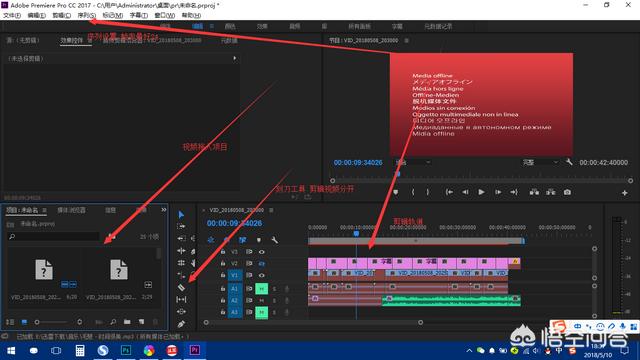Mute the A2 audio track
This screenshot has width=640, height=360.
pyautogui.click(x=261, y=300)
